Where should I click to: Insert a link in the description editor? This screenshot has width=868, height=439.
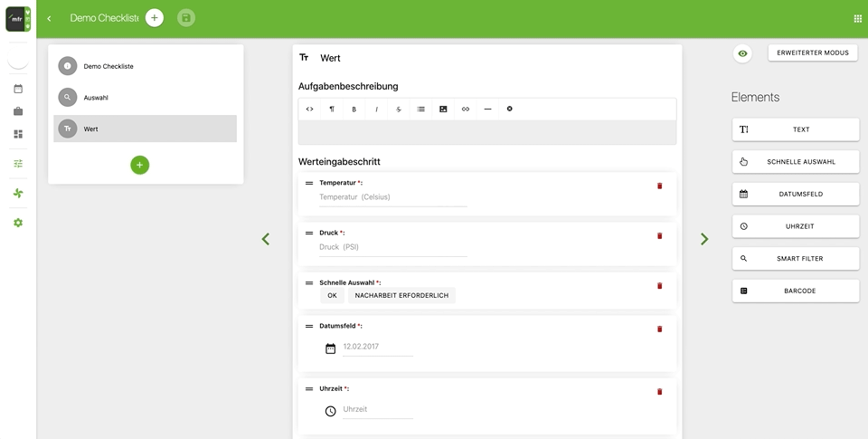click(465, 110)
